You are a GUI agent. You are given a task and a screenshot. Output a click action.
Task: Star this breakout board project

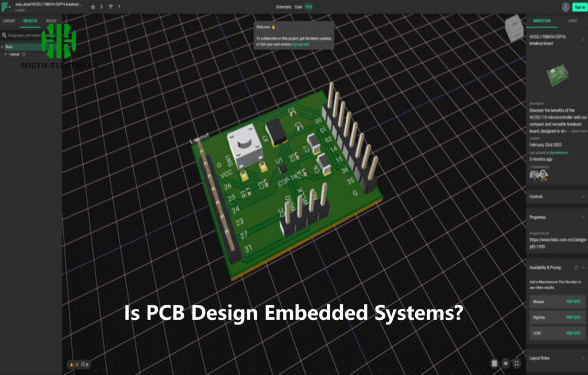pos(92,7)
